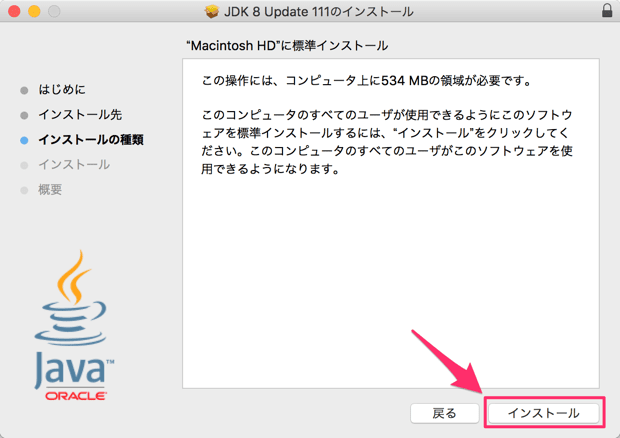
Task: Select the インストール先 step in sidebar
Action: [x=80, y=115]
